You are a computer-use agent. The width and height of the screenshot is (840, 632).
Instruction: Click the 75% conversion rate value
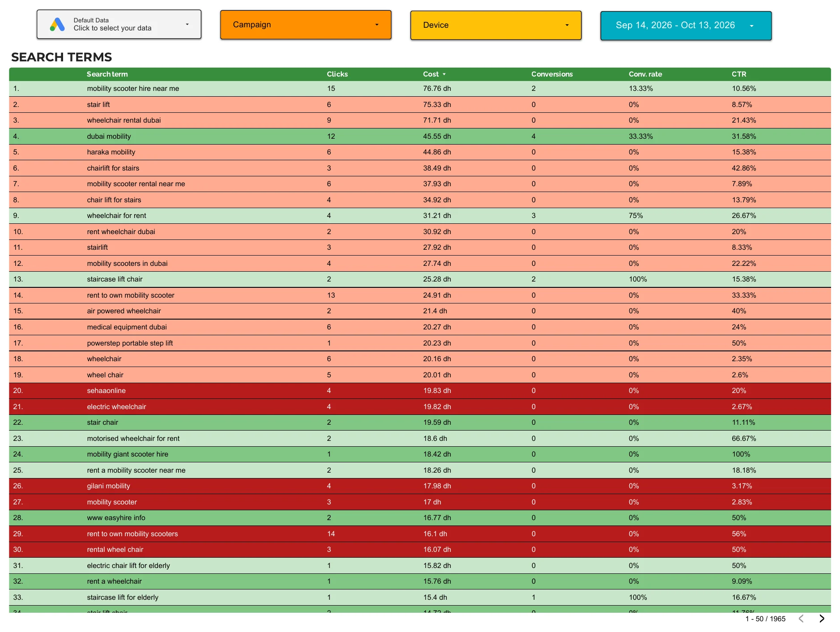click(x=636, y=216)
